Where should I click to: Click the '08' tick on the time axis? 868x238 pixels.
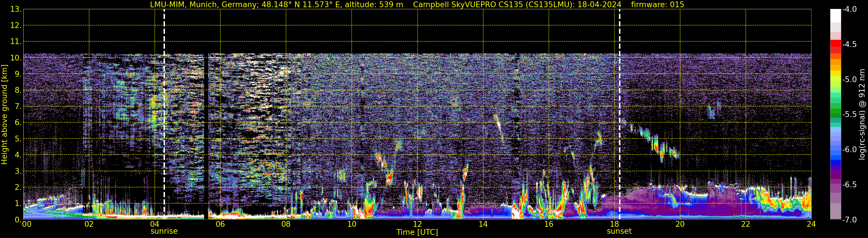(286, 224)
